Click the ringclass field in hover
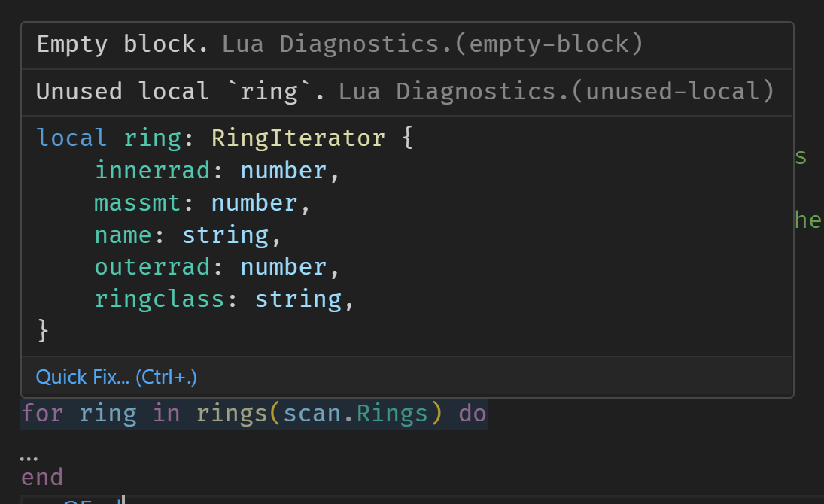Viewport: 824px width, 504px height. tap(160, 299)
